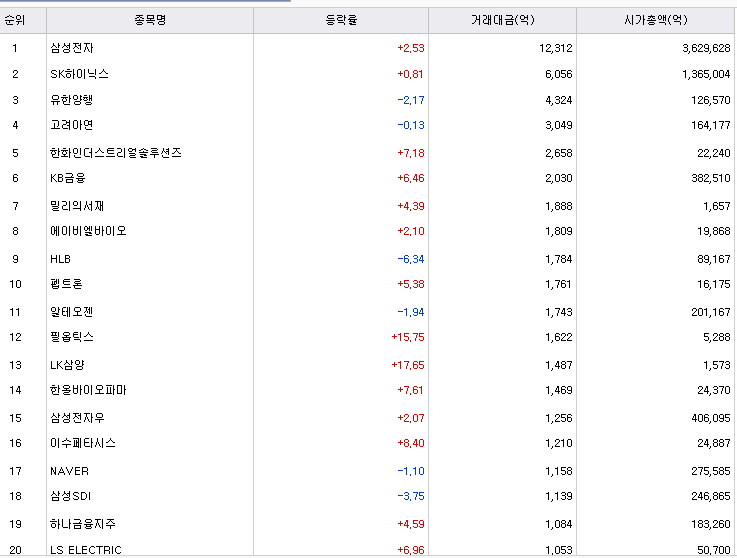Screen dimensions: 737x558
Task: Click trading value 6,056
Action: coord(559,74)
